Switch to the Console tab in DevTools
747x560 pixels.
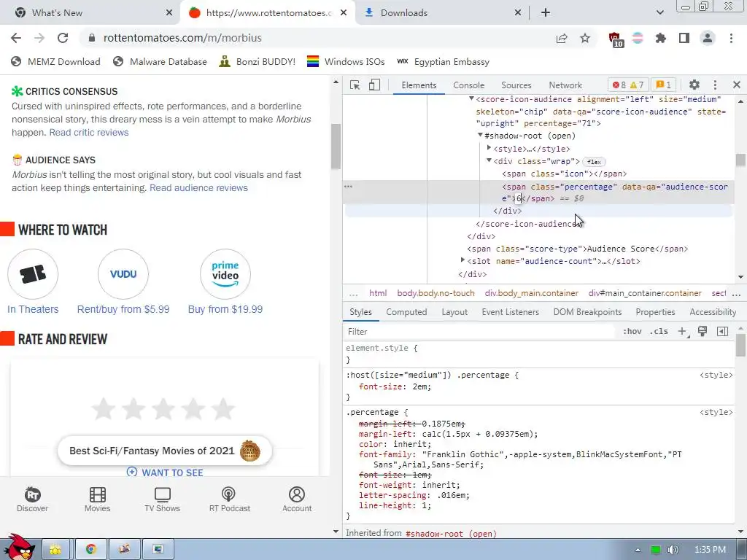tap(469, 85)
